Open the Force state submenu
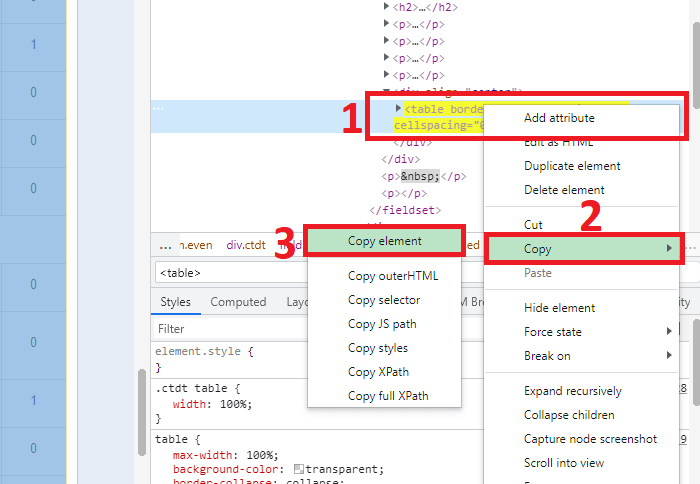700x484 pixels. point(582,332)
